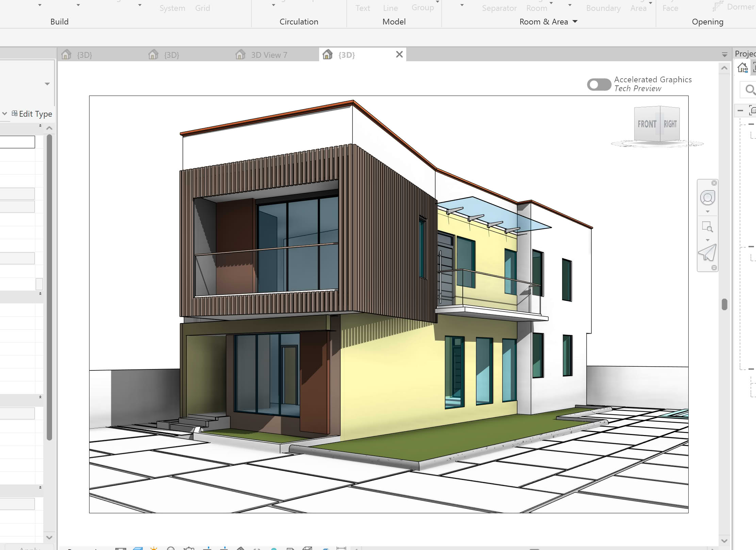The height and width of the screenshot is (550, 756).
Task: Click the Project Browser search magnifier
Action: pyautogui.click(x=750, y=89)
